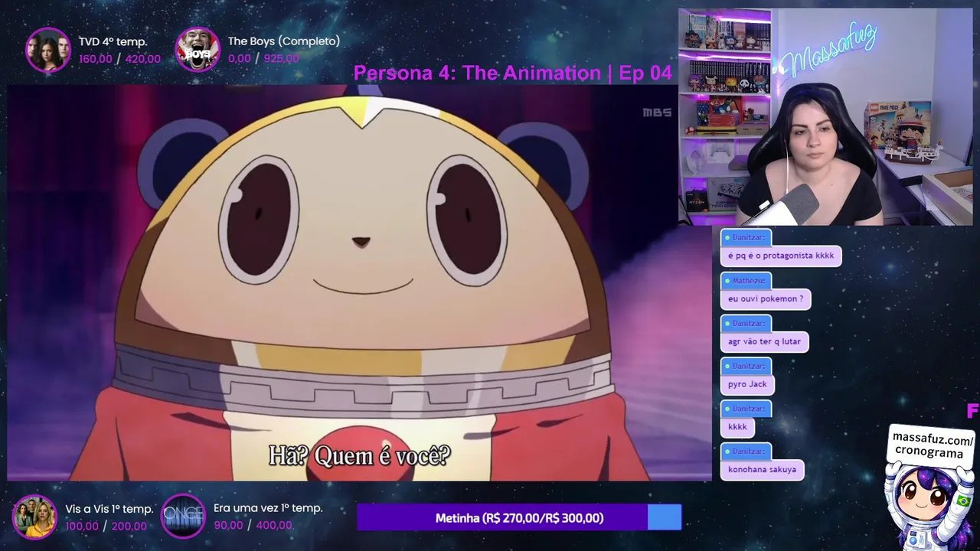Click the TVD 4º temp. goal title
980x551 pixels.
pyautogui.click(x=113, y=41)
